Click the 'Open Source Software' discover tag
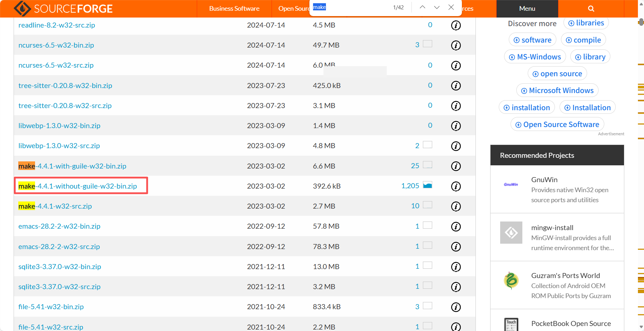The height and width of the screenshot is (331, 644). click(x=557, y=124)
